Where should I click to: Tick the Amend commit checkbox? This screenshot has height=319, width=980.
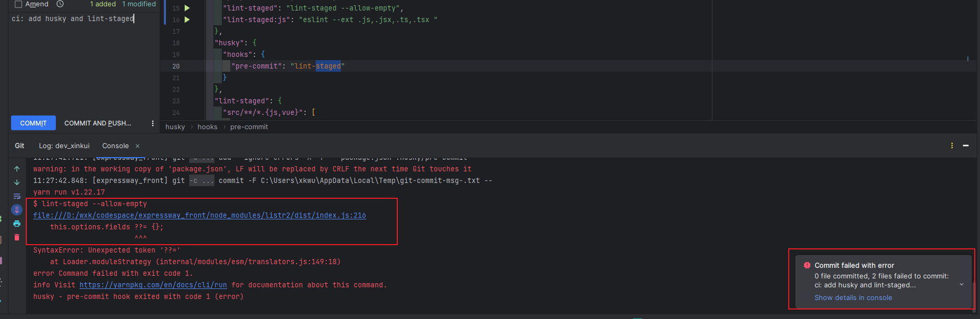[18, 4]
